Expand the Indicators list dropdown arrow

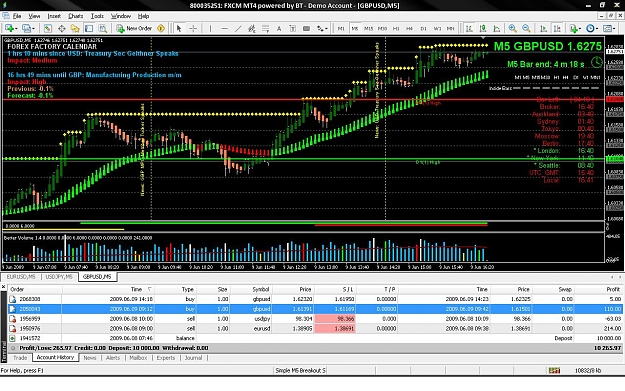tap(580, 28)
